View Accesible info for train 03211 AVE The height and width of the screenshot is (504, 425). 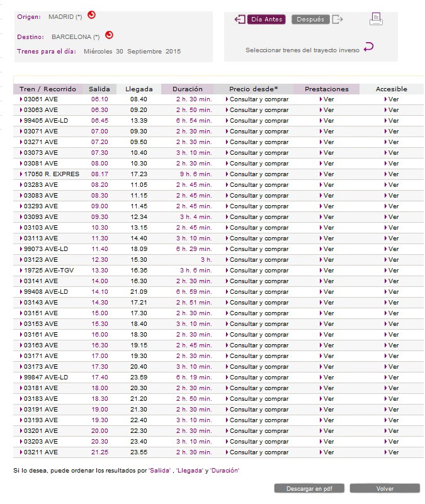click(391, 452)
